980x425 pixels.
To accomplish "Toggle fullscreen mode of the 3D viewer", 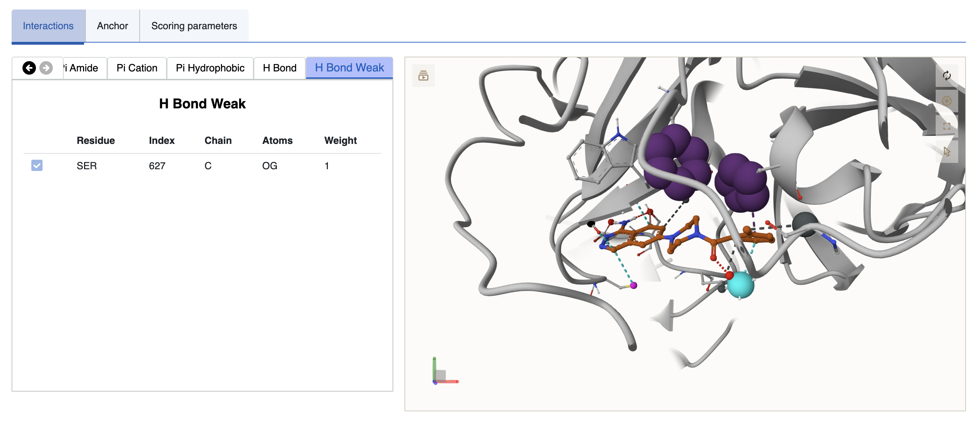I will pos(946,126).
